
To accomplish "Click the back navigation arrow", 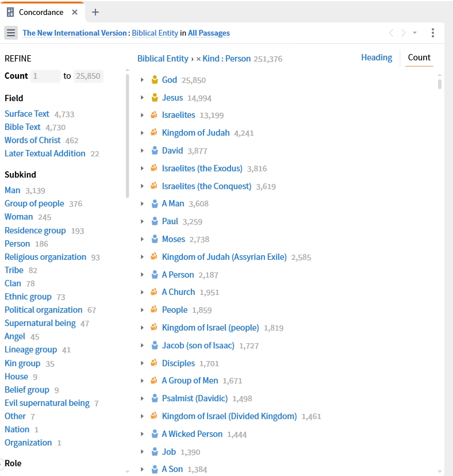I will point(391,33).
